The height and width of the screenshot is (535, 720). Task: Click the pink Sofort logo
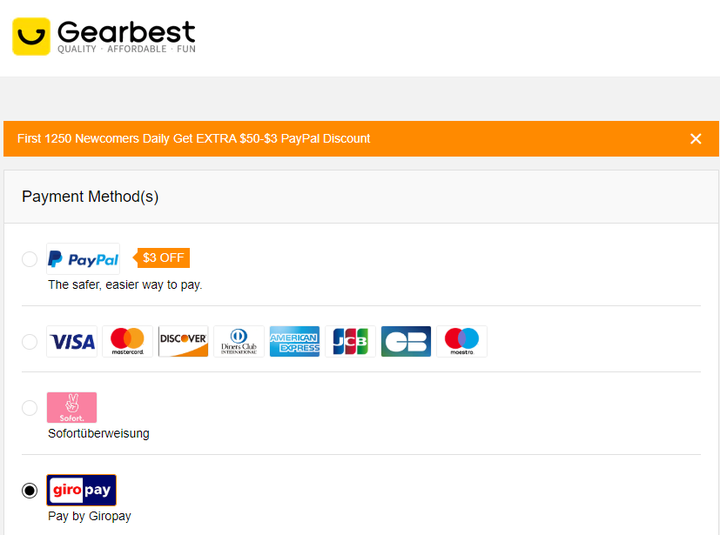[x=72, y=407]
